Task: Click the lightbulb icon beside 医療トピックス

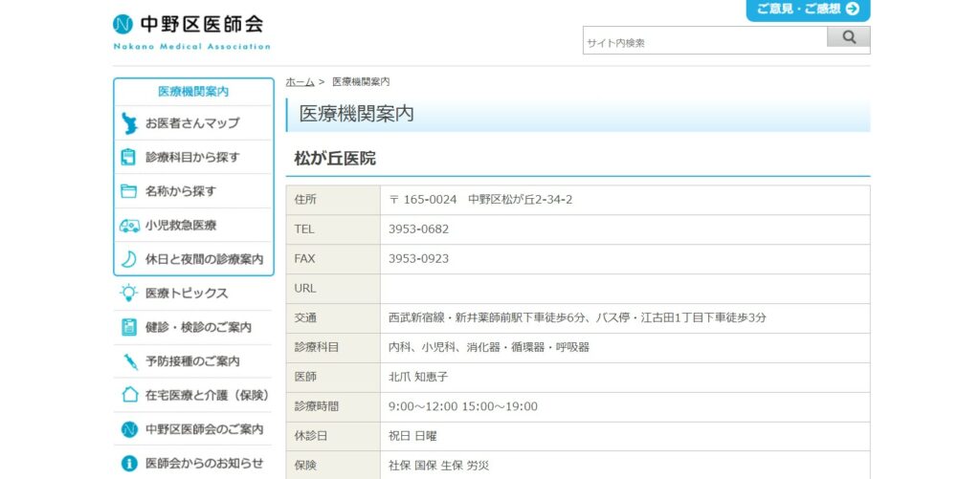Action: (129, 293)
